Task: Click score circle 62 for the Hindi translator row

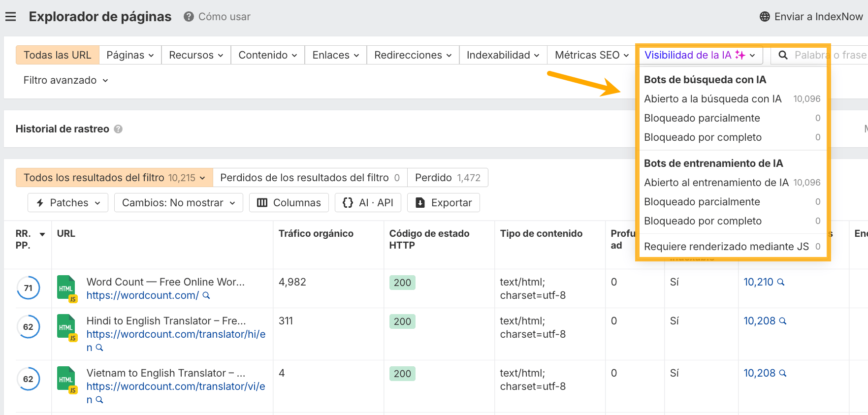Action: [28, 327]
